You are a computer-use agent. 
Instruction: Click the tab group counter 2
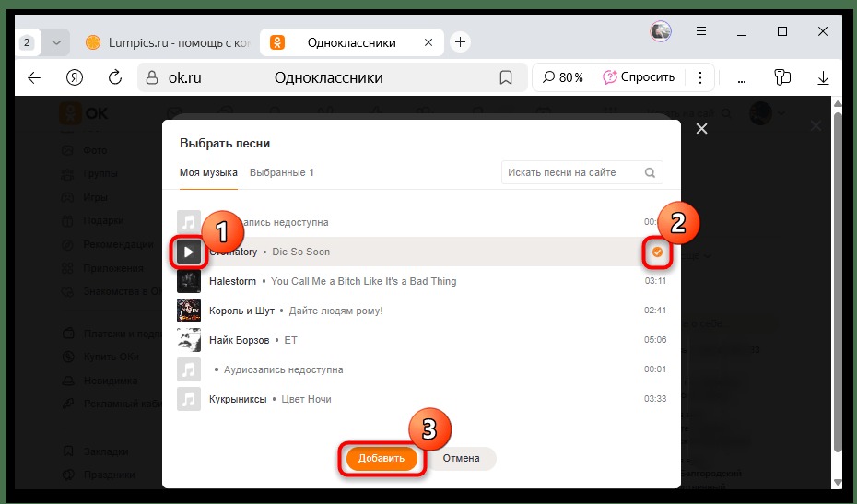(27, 42)
